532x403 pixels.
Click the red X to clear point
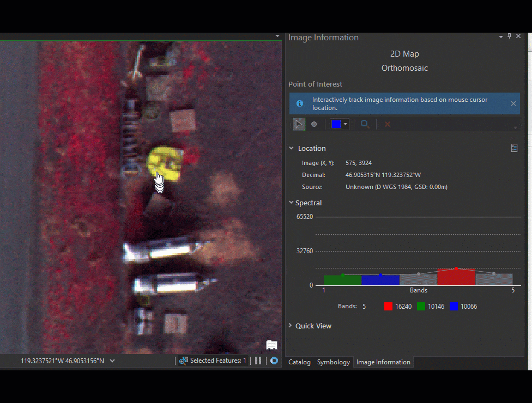click(x=387, y=124)
